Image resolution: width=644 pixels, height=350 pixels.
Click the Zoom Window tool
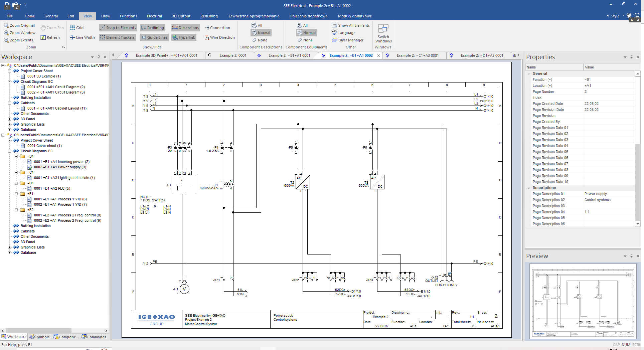[20, 33]
